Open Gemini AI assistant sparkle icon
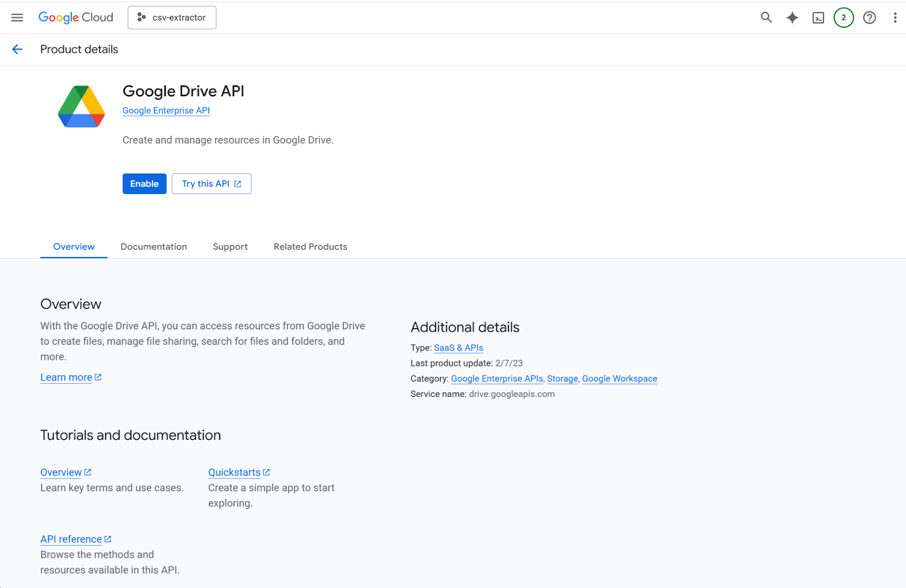Viewport: 906px width, 588px height. [x=792, y=18]
